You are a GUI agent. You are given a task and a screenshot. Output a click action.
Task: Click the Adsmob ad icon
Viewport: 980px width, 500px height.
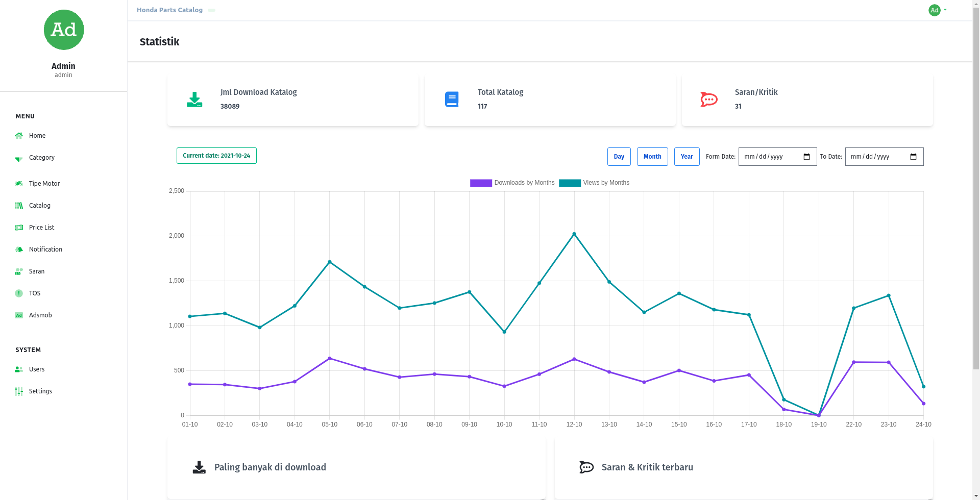(19, 315)
